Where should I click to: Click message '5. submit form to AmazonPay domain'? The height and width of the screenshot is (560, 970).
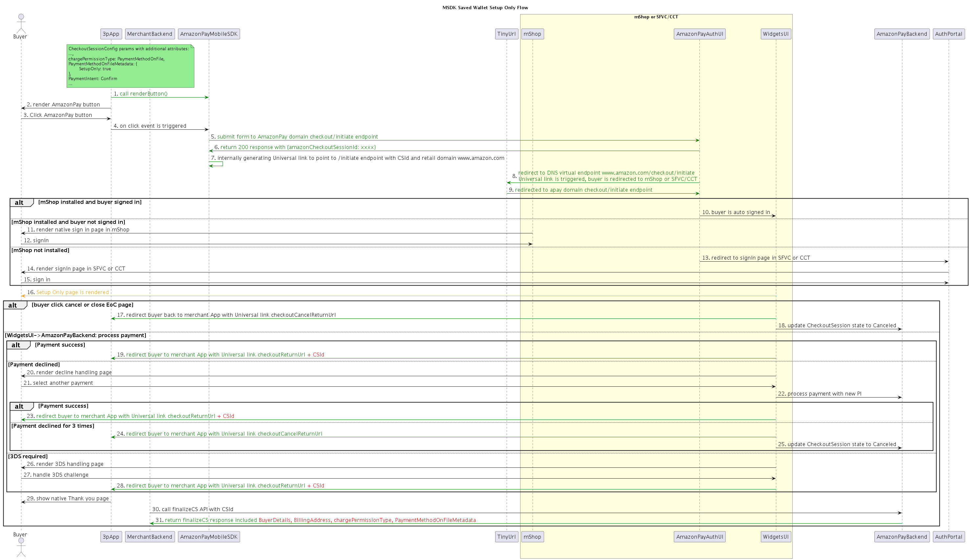coord(294,137)
